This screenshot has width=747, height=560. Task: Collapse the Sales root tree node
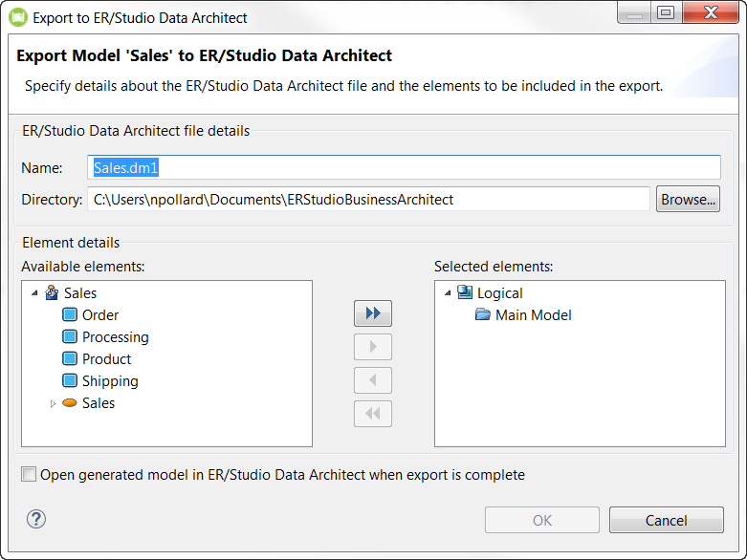(x=34, y=293)
